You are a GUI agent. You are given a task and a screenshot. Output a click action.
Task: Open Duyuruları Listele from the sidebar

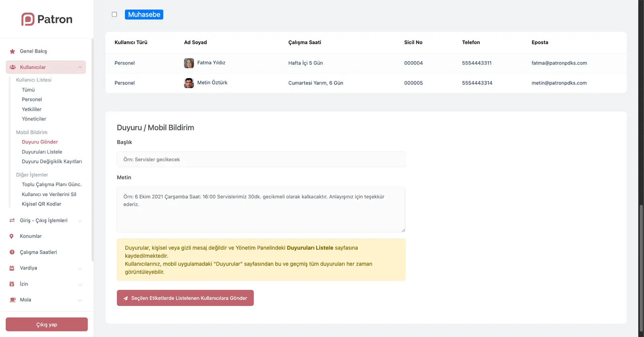pyautogui.click(x=42, y=152)
